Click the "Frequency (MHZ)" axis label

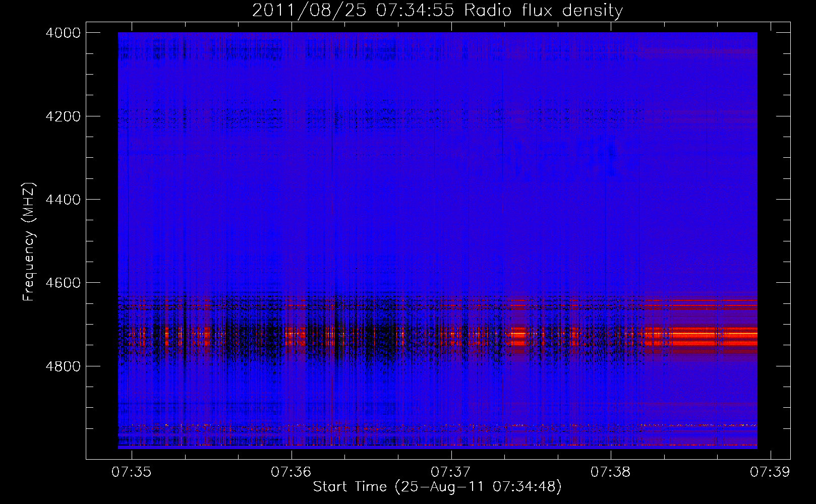(x=29, y=242)
